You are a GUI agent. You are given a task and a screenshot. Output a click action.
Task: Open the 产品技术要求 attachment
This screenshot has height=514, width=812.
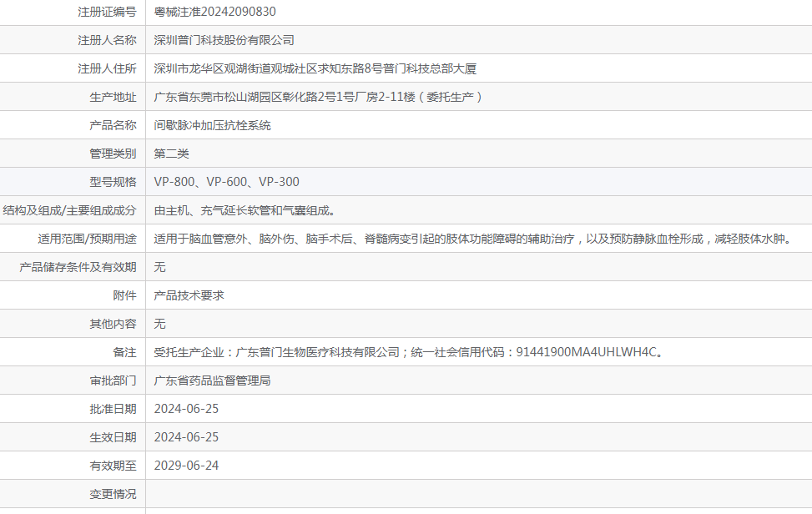(x=189, y=295)
